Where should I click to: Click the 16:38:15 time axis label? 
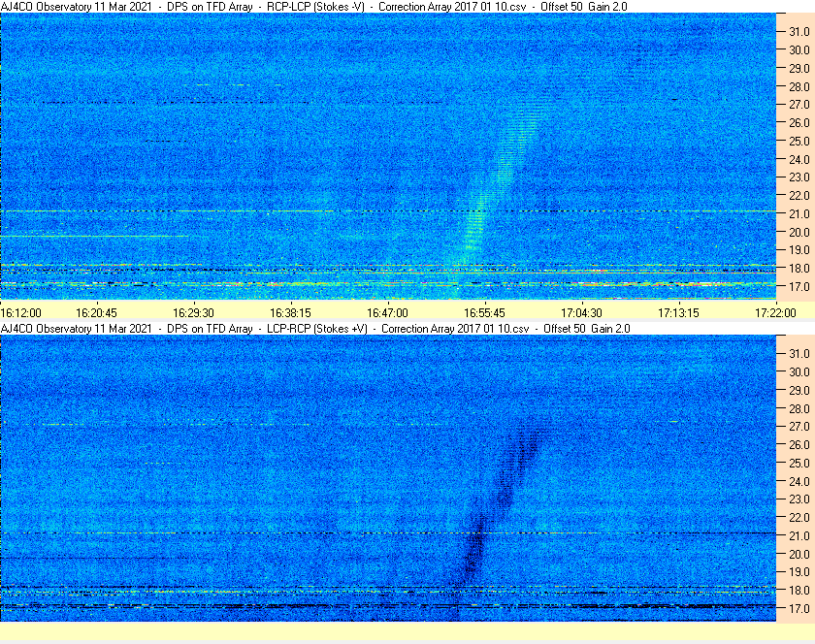pos(290,313)
